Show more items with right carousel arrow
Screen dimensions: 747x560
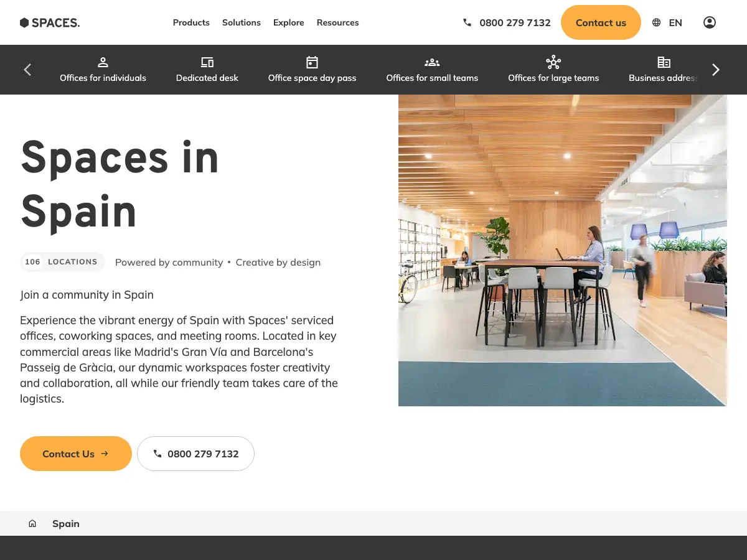(x=716, y=70)
